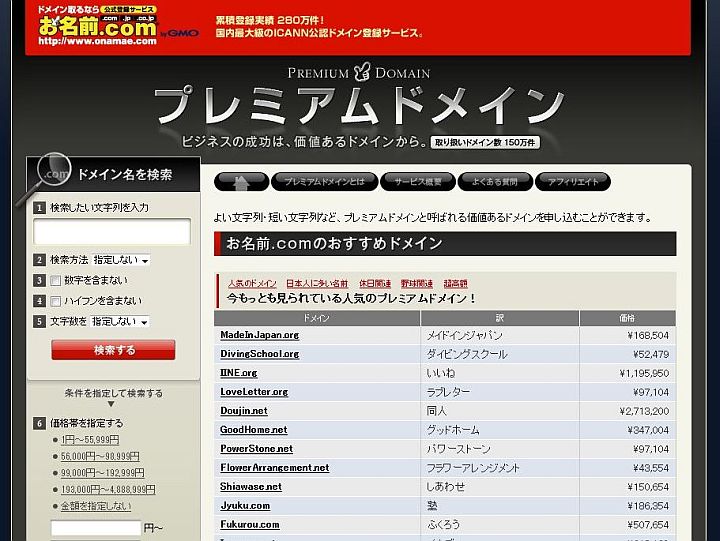This screenshot has height=541, width=720.
Task: Open the LoveLetter.org domain link
Action: coord(254,392)
